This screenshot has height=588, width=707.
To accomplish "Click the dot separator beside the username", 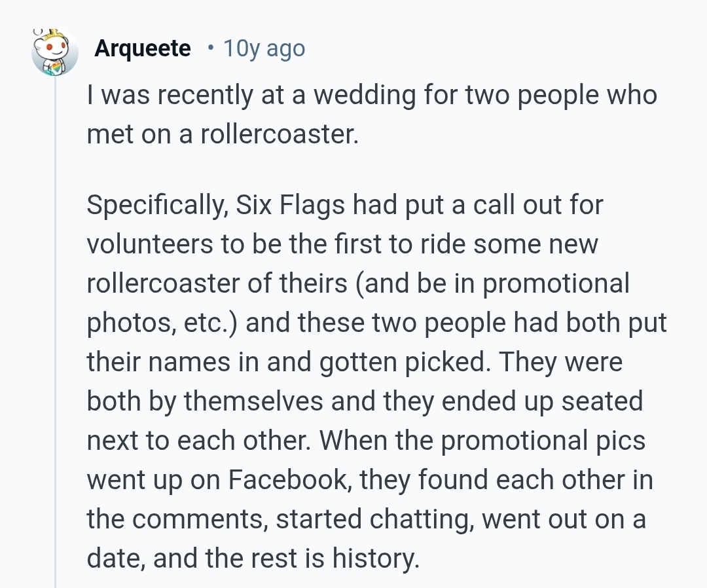I will pos(209,48).
